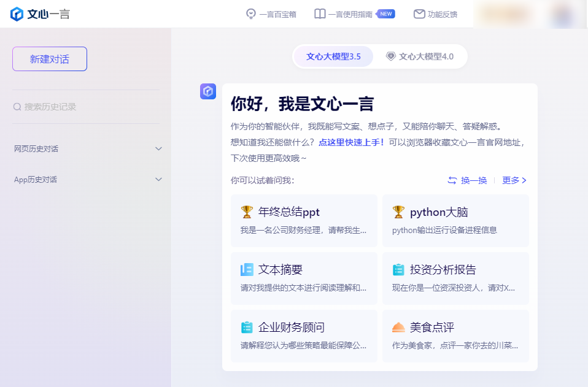Click the text 你可以试着问我:
Screen dimensions: 588x387
263,180
